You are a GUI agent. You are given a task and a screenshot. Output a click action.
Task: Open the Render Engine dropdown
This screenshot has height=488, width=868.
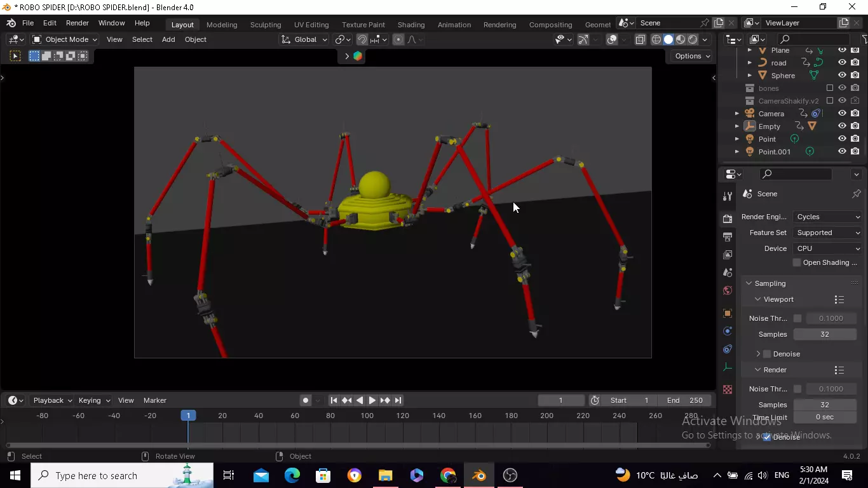(x=827, y=217)
